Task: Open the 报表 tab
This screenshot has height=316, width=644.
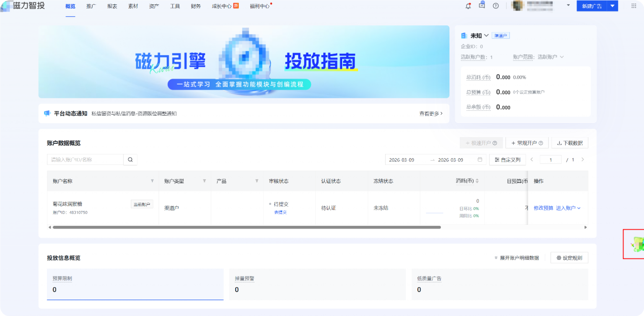Action: tap(112, 6)
